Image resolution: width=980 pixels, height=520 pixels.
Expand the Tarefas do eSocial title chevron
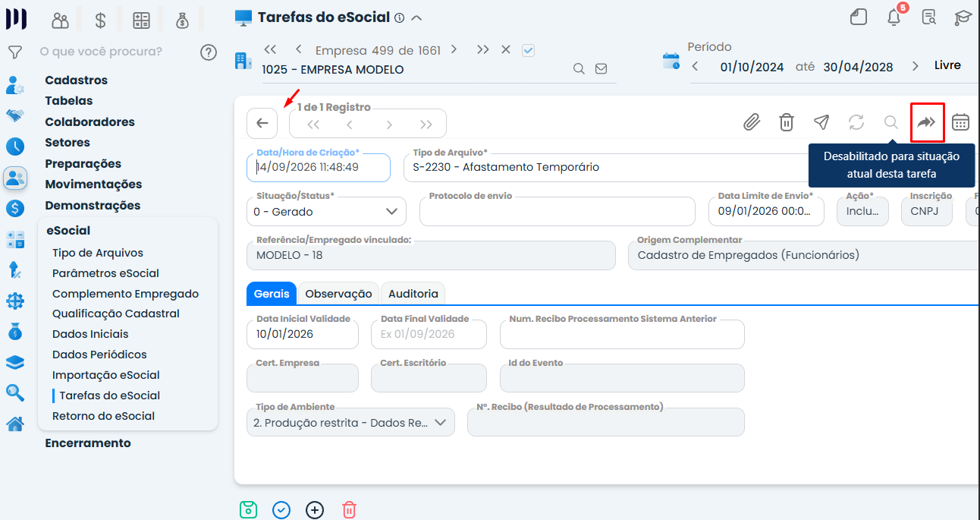416,17
